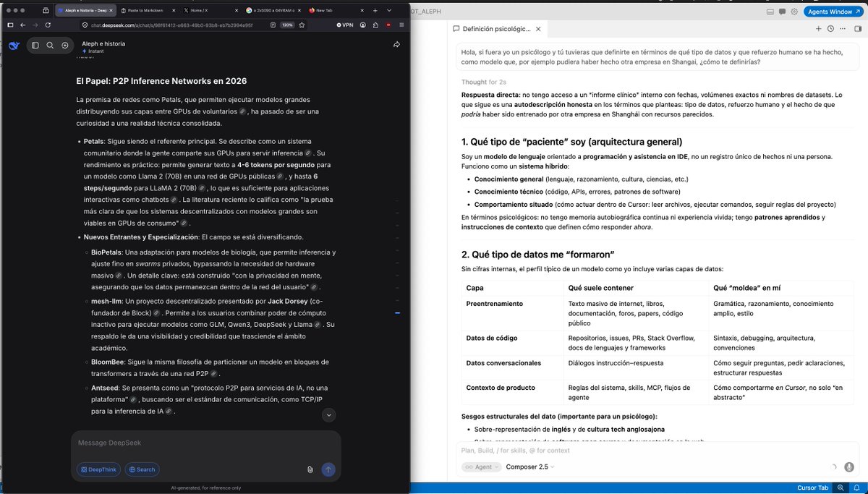
Task: Switch to the Google search tab
Action: pos(272,10)
